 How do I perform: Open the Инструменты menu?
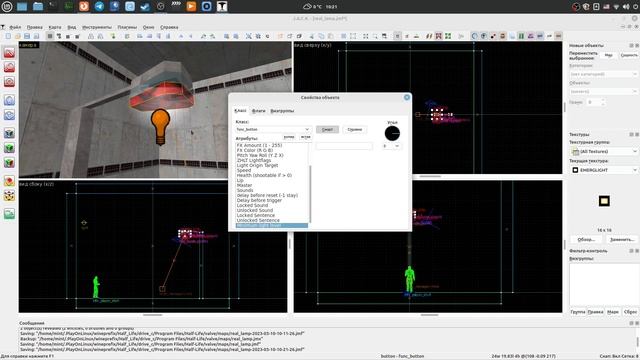tap(97, 27)
